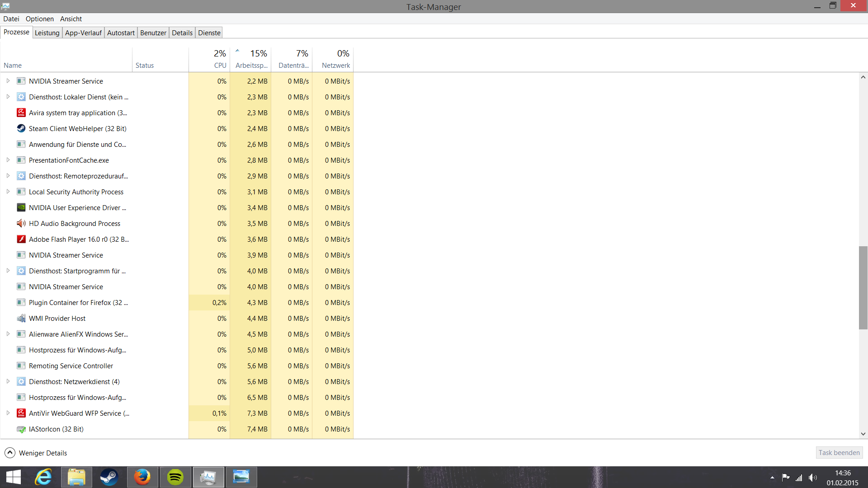
Task: Click the vertical scrollbar thumb
Action: coord(863,287)
